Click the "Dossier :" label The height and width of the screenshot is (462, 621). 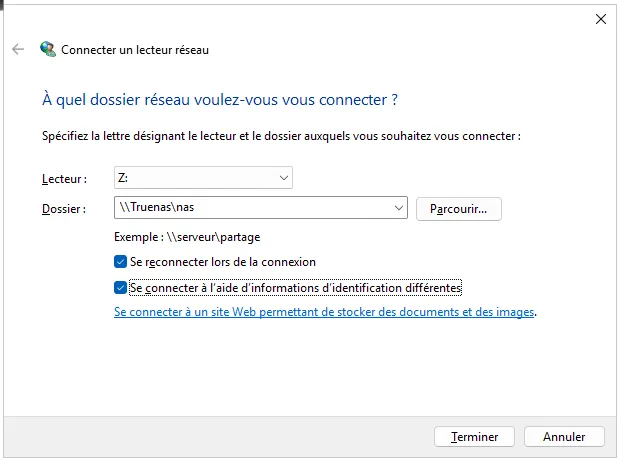coord(64,209)
